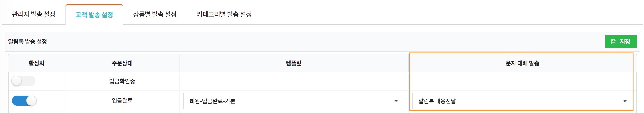Switch to the 관리자 발송 설정 tab

coord(33,14)
